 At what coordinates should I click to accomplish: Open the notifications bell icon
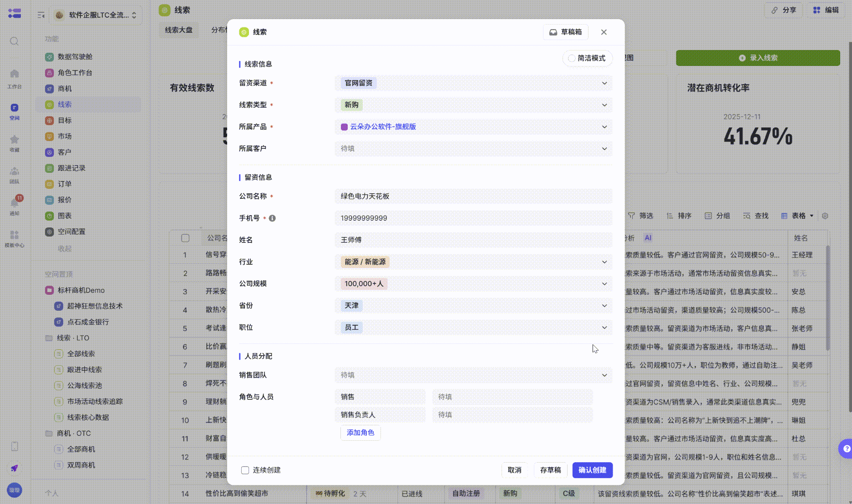(x=15, y=203)
